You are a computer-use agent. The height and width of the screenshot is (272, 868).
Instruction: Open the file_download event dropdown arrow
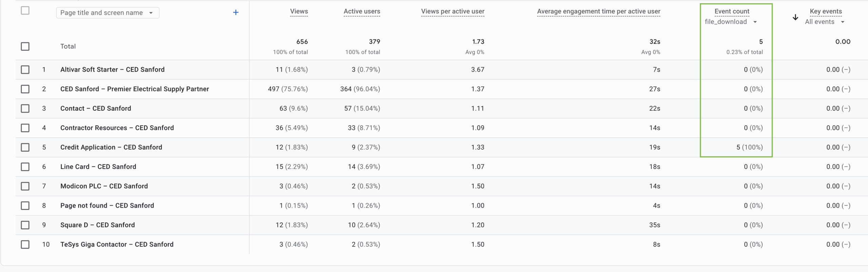tap(755, 22)
